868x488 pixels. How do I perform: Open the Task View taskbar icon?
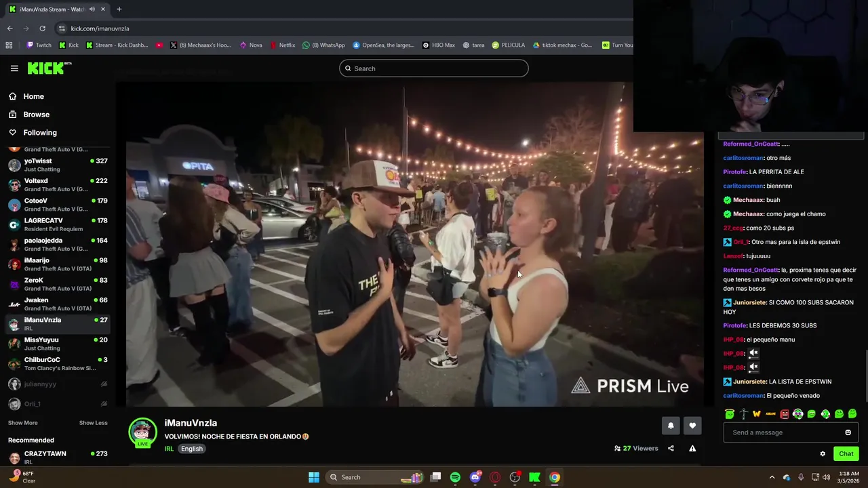tap(436, 477)
